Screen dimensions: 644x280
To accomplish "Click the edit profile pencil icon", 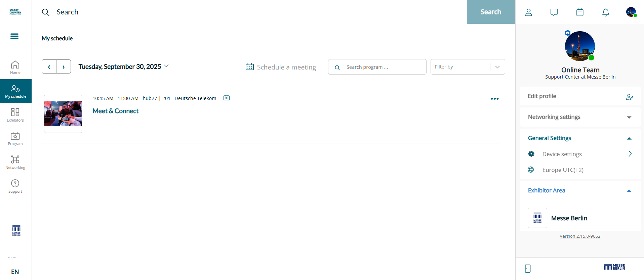I will (x=630, y=97).
